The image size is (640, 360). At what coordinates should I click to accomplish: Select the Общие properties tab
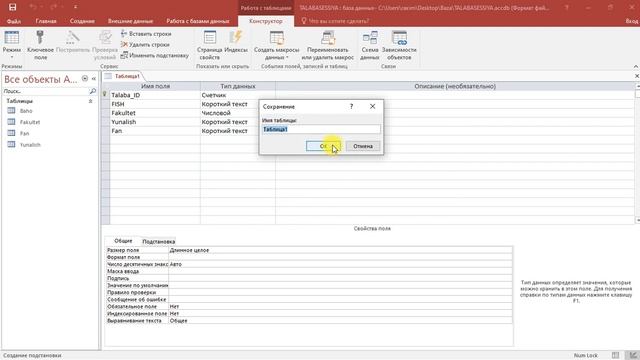click(123, 241)
